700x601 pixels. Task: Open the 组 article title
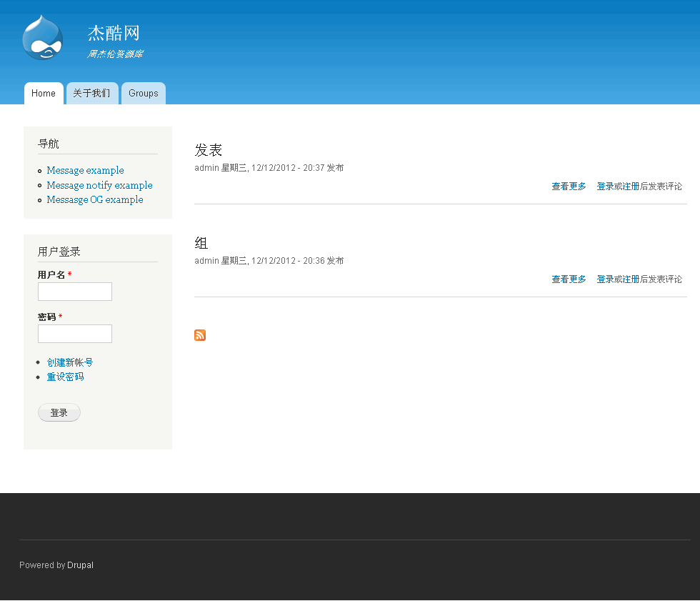click(201, 243)
